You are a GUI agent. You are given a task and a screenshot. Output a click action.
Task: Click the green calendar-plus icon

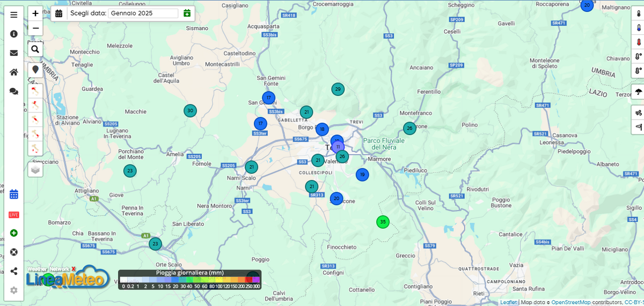click(x=187, y=13)
